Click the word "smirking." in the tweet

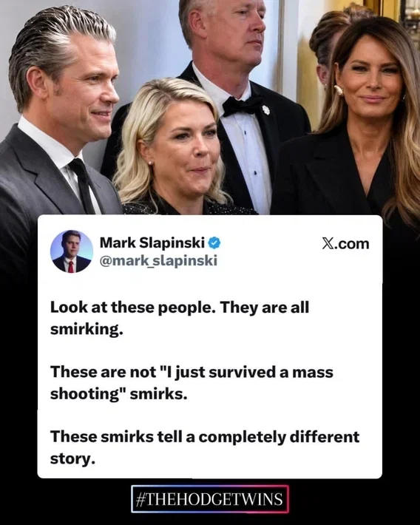[87, 330]
